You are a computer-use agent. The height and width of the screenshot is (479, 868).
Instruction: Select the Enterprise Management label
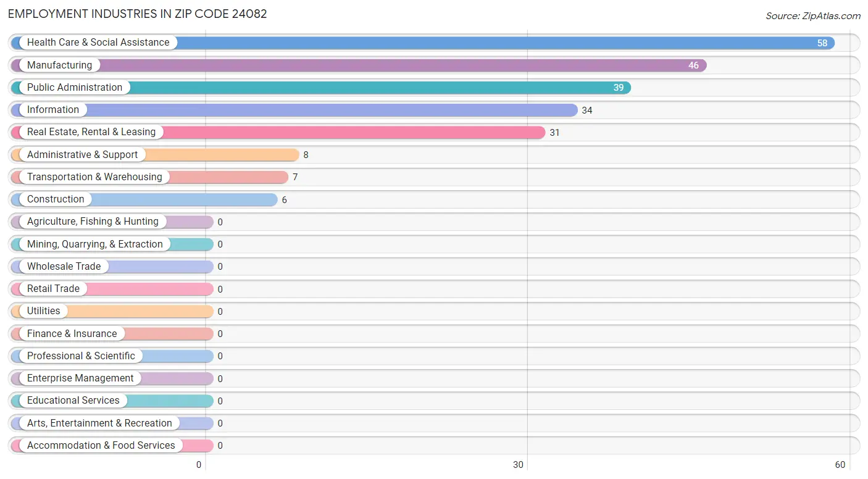pos(80,378)
